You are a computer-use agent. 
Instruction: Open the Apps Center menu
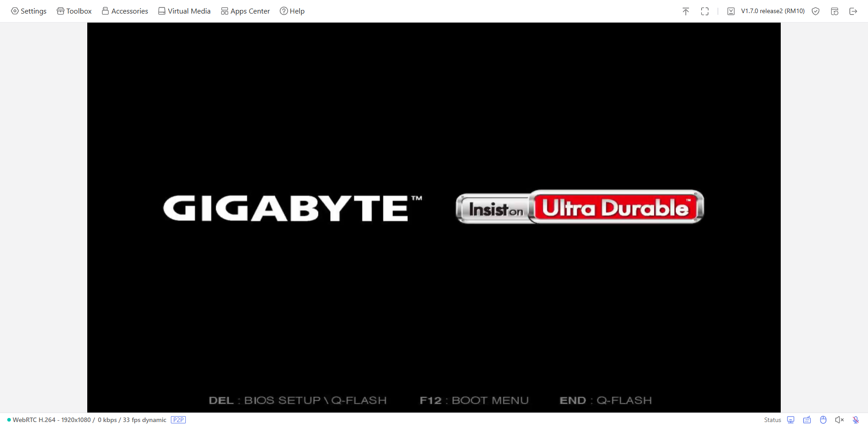[245, 11]
